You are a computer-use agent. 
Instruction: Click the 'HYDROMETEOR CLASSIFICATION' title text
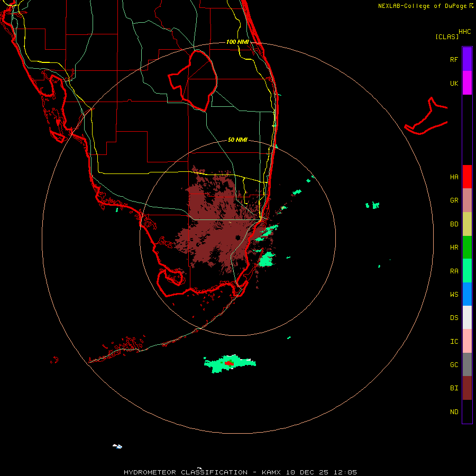coord(186,472)
